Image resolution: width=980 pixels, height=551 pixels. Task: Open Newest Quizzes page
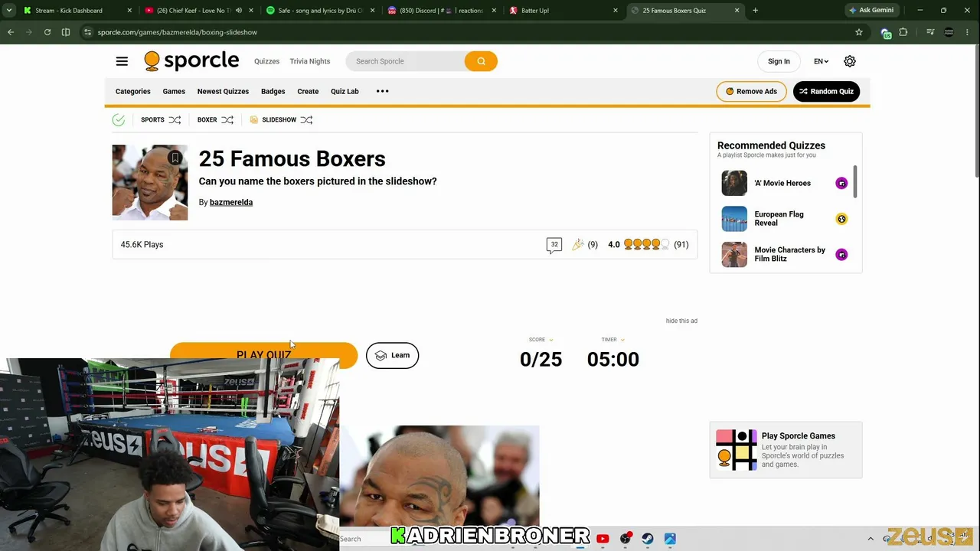point(223,91)
